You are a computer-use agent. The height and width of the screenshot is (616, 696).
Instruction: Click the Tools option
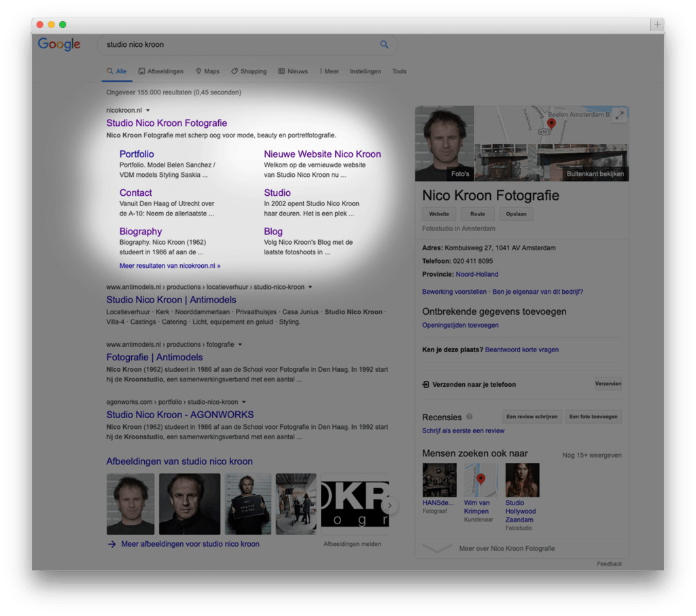(399, 71)
